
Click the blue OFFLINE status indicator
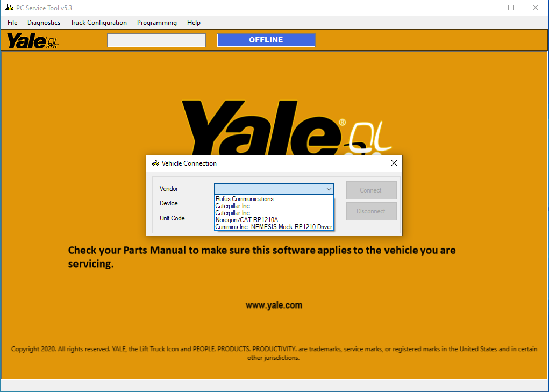click(x=266, y=40)
